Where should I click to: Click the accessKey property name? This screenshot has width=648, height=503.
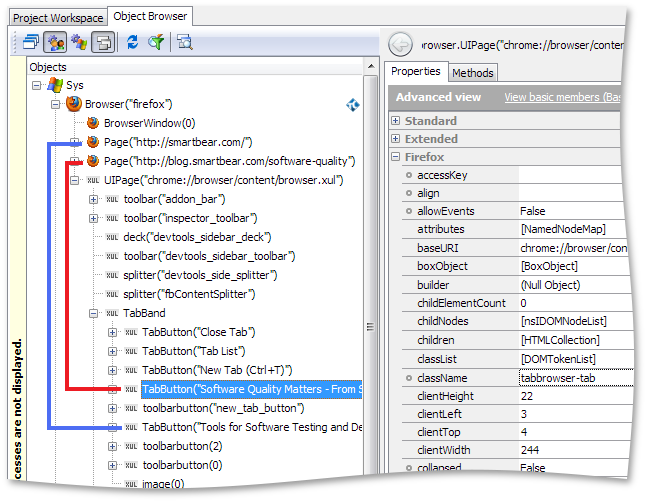442,175
